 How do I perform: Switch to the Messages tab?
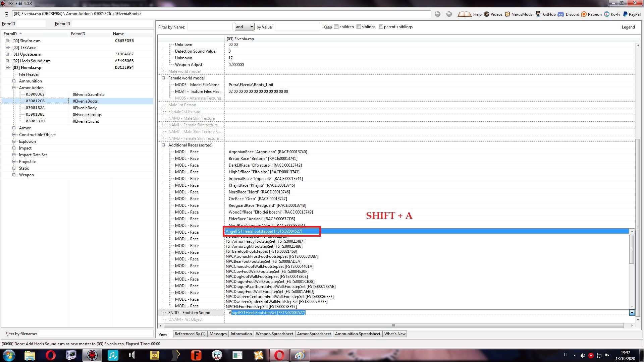(218, 334)
